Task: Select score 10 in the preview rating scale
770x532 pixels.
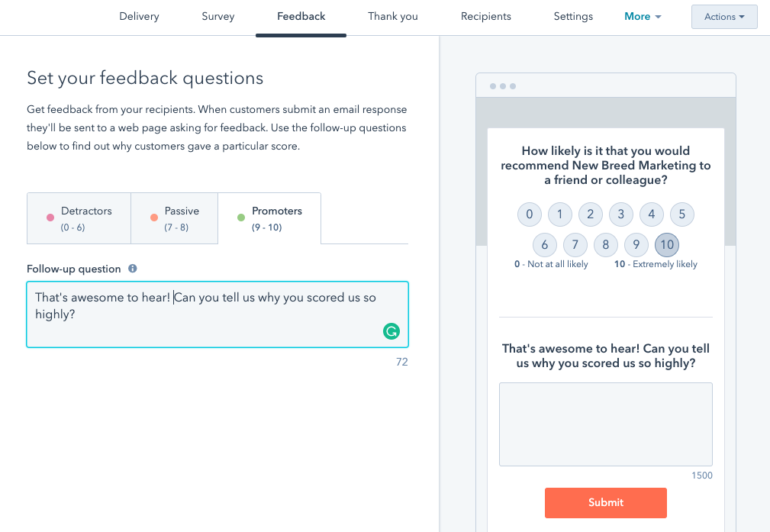Action: click(x=666, y=244)
